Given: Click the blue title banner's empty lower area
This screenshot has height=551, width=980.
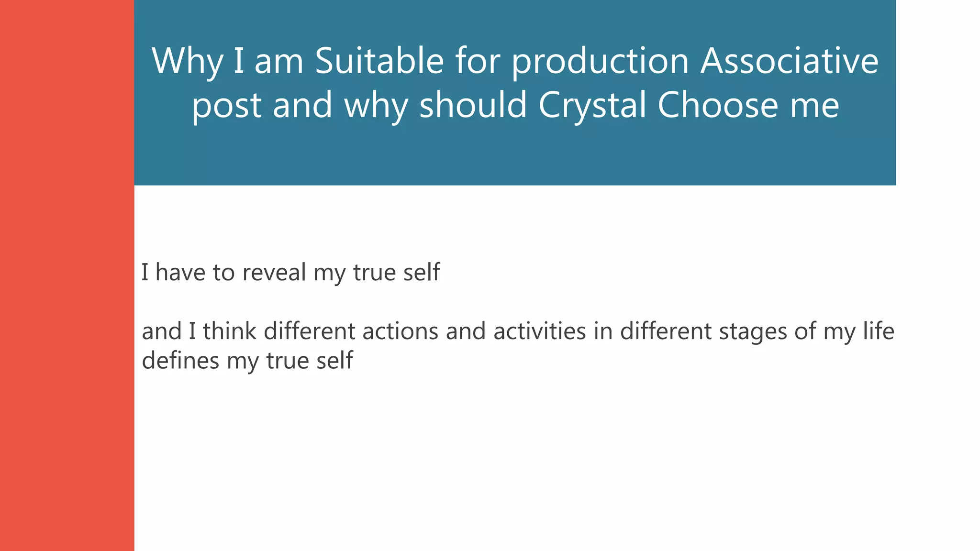Looking at the screenshot, I should click(x=514, y=158).
